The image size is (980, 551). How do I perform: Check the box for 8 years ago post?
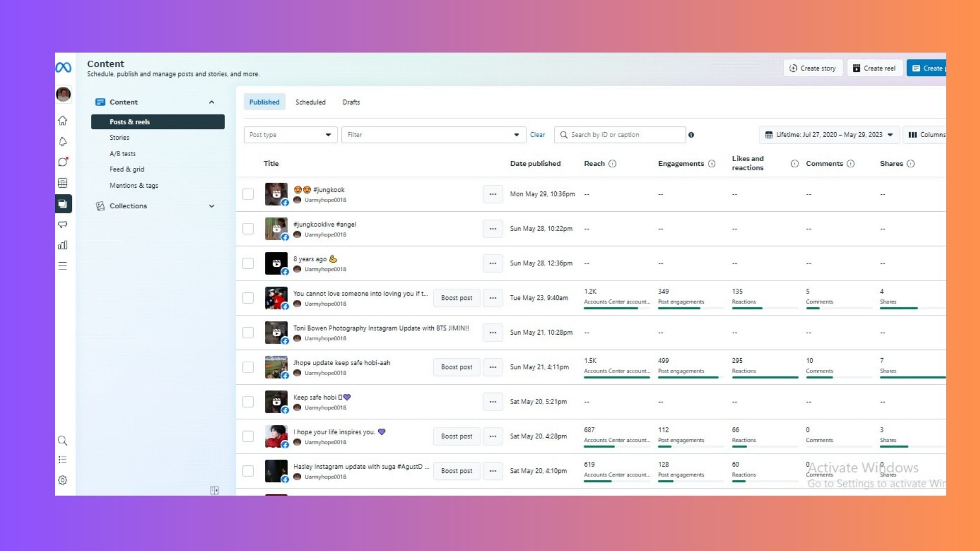click(248, 263)
